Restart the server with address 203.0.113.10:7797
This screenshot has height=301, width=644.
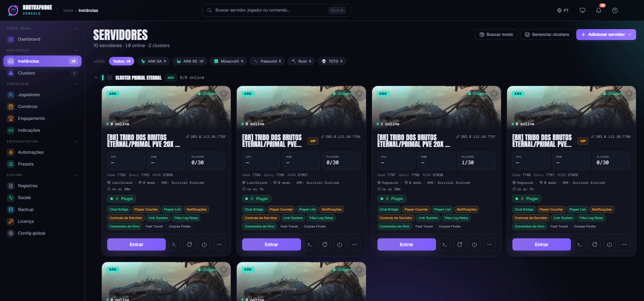(x=460, y=244)
